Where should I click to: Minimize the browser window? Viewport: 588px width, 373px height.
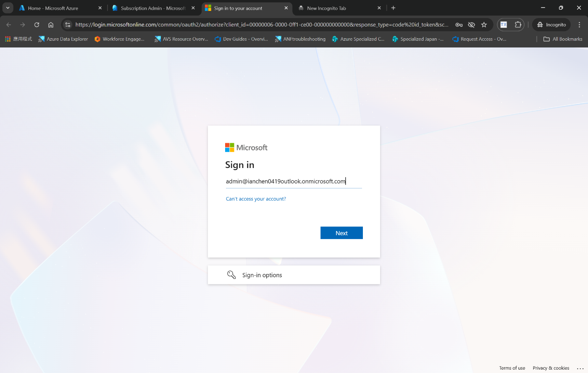click(x=543, y=8)
